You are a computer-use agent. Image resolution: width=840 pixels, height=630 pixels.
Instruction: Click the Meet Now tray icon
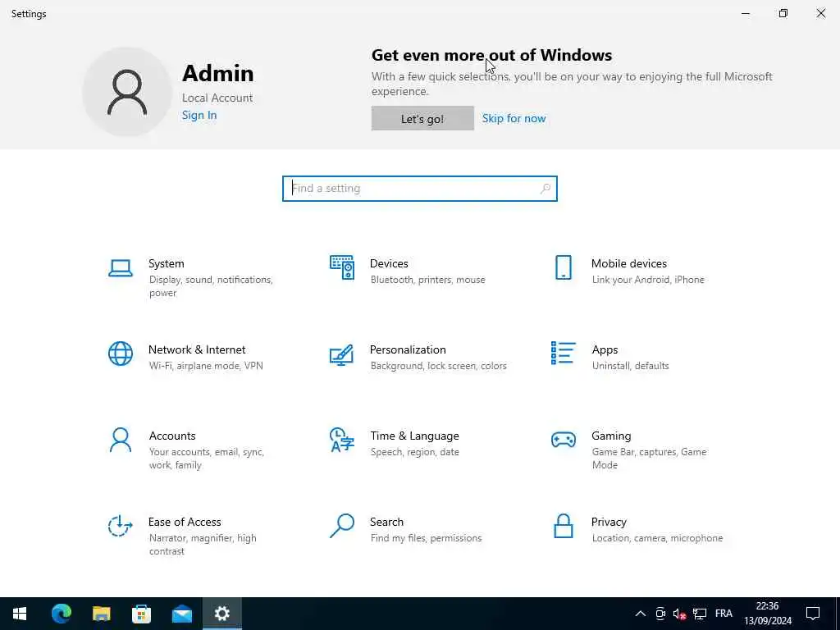pyautogui.click(x=660, y=614)
